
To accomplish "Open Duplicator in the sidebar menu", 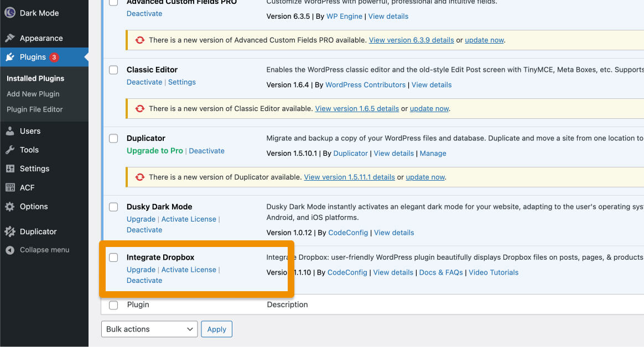I will coord(44,232).
